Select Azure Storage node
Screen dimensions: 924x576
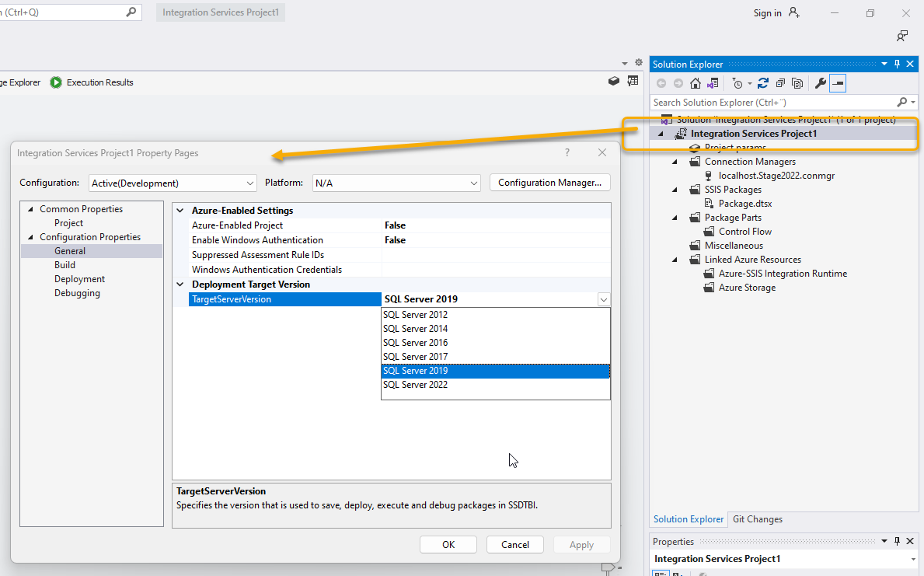(747, 288)
